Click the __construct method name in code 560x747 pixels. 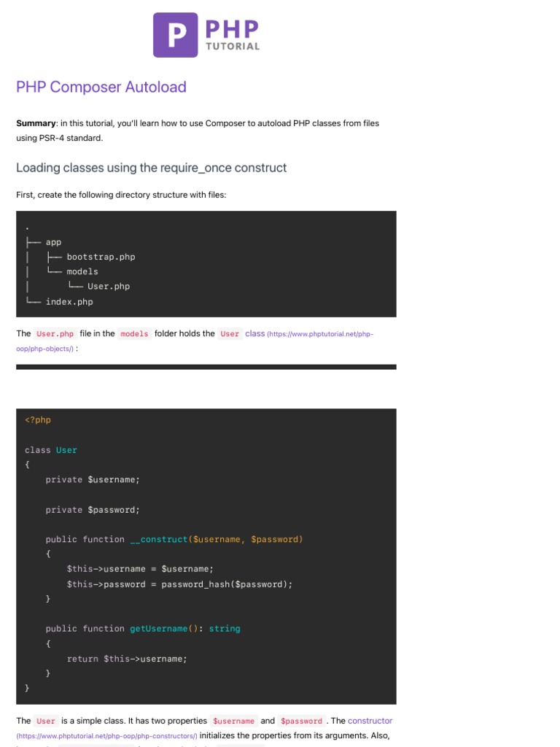159,539
